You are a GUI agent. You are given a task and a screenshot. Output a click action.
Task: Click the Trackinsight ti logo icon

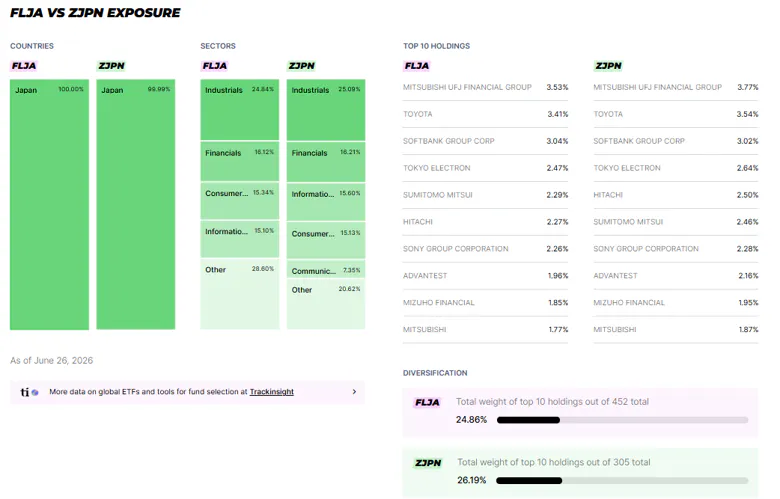tap(29, 392)
